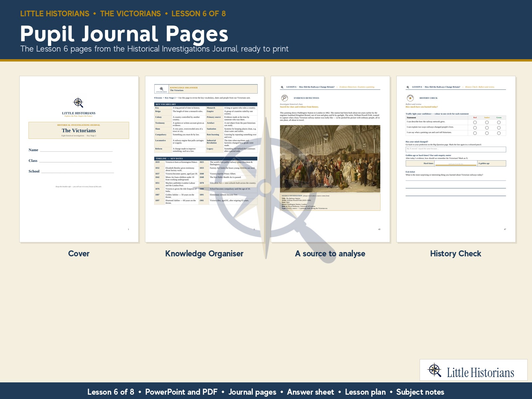Screen dimensions: 532x399
Task: Open the Cover page thumbnail
Action: (79, 159)
